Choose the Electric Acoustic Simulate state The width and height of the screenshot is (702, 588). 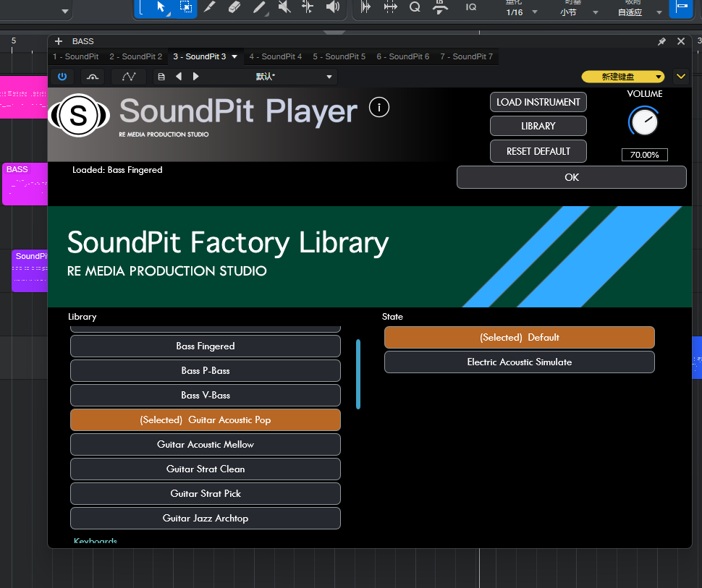(x=520, y=362)
